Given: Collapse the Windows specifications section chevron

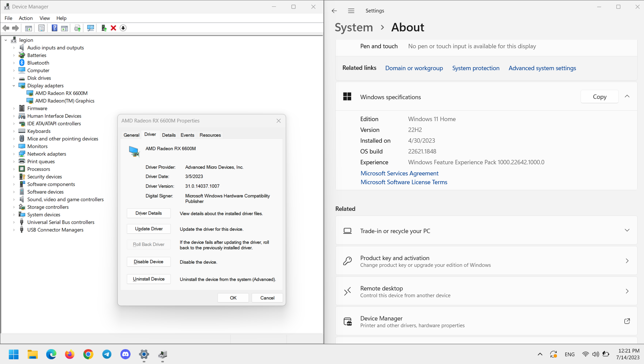Looking at the screenshot, I should (627, 96).
